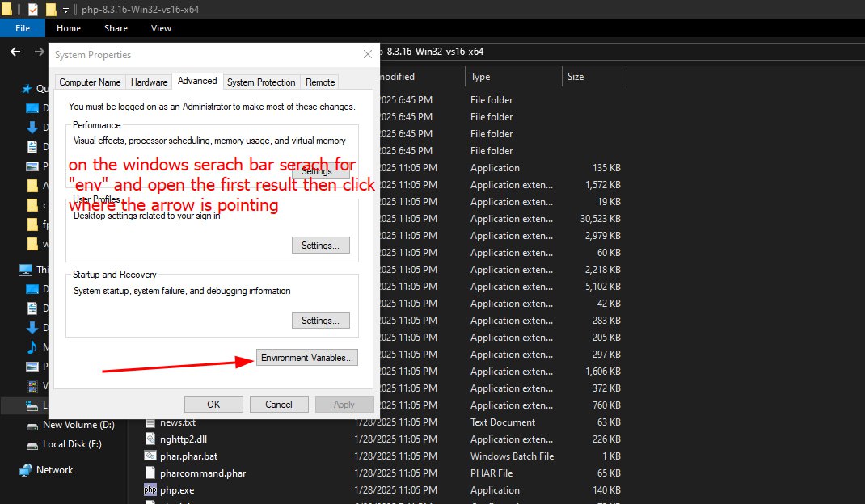Click the Windows Batch File type cell
Viewport: 865px width, 504px height.
pyautogui.click(x=512, y=456)
